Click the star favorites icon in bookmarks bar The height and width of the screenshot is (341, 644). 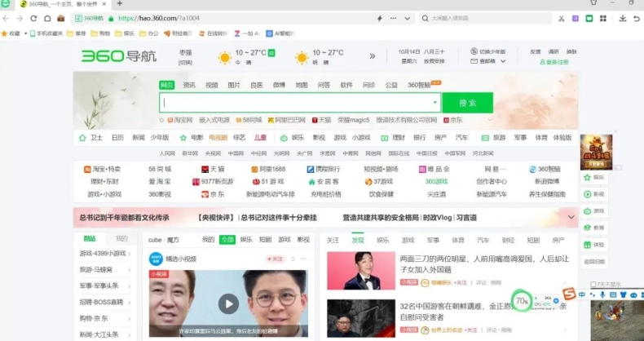[x=5, y=33]
